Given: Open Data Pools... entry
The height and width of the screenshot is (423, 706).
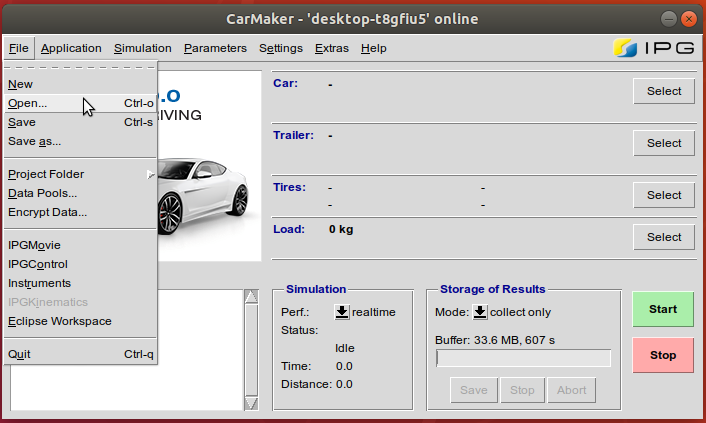Looking at the screenshot, I should 81,193.
